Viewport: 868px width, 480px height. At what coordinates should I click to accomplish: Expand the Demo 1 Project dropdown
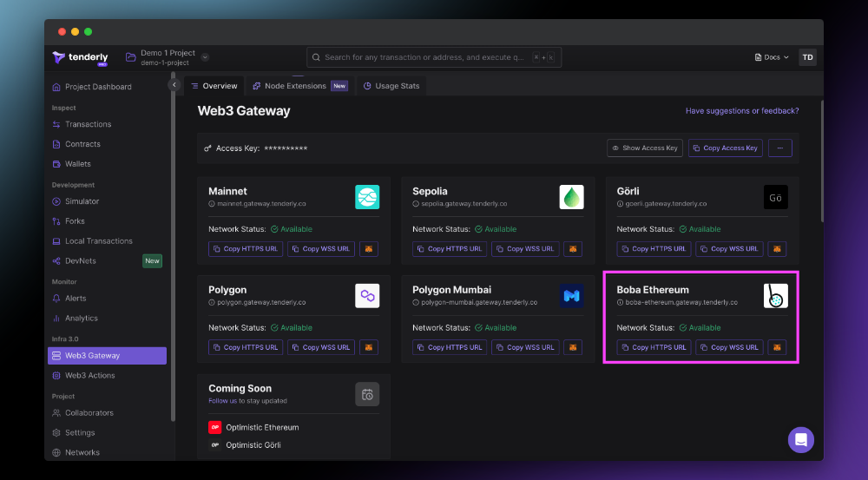coord(205,57)
